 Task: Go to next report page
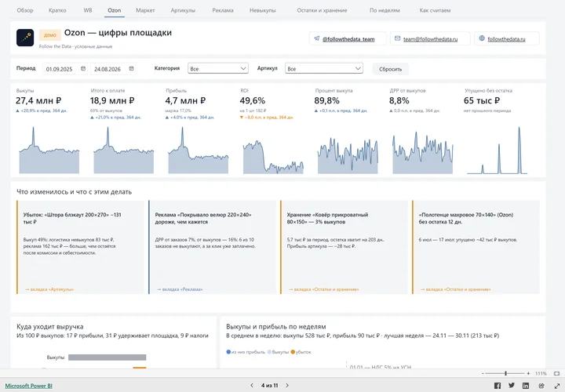[287, 385]
